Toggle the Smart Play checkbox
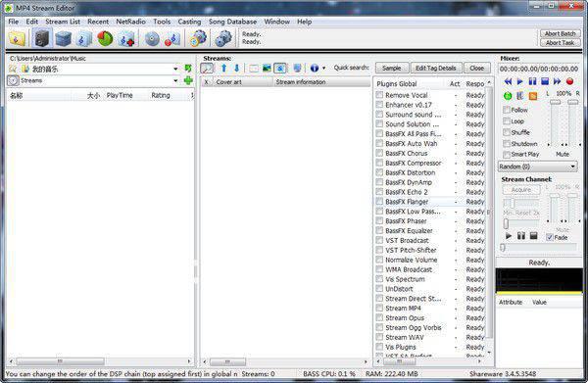 (507, 154)
